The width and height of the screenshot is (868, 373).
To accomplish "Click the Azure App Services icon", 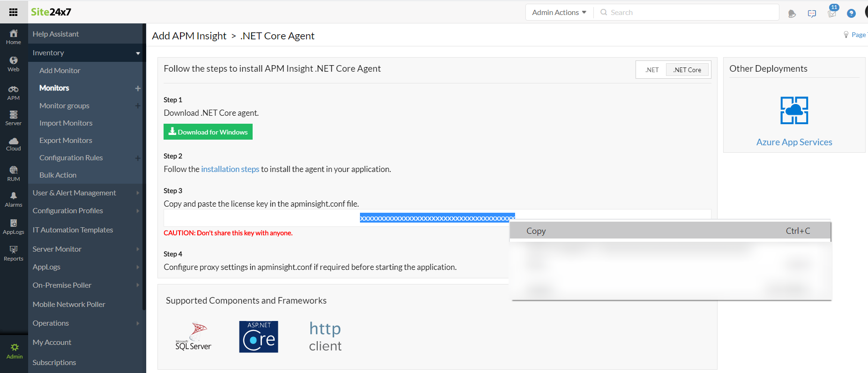I will [x=794, y=111].
